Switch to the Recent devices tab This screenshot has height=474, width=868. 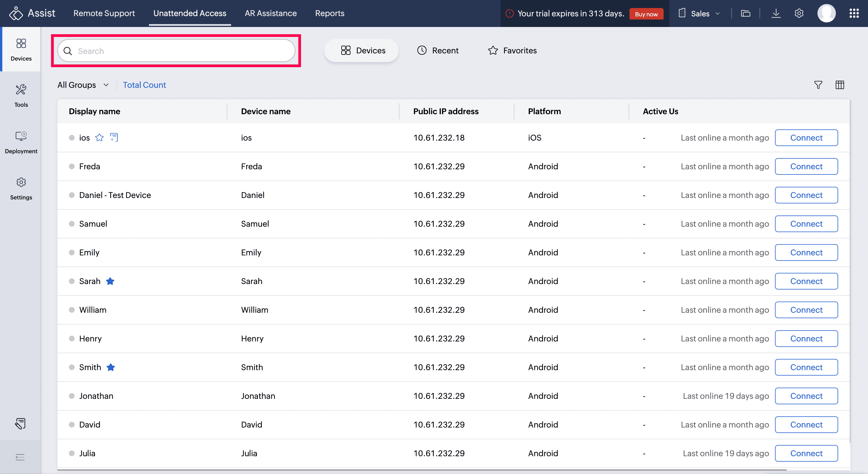tap(437, 50)
